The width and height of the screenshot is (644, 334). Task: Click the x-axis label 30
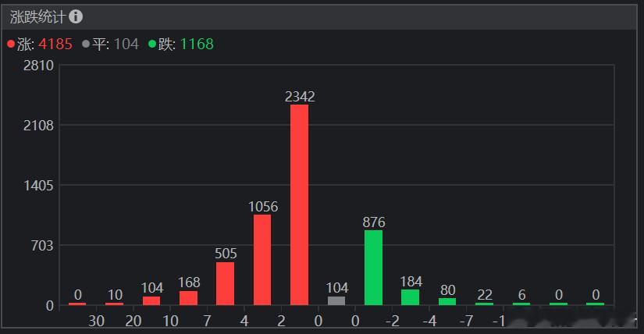97,321
